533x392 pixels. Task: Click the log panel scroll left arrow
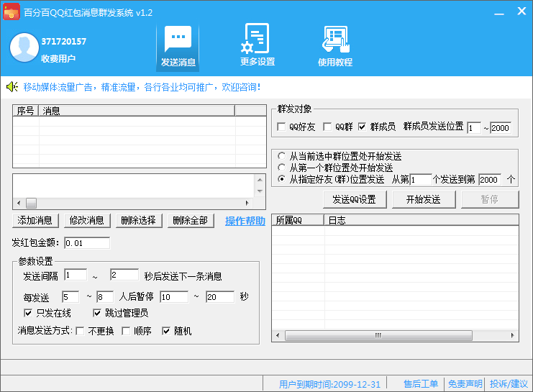(278, 336)
